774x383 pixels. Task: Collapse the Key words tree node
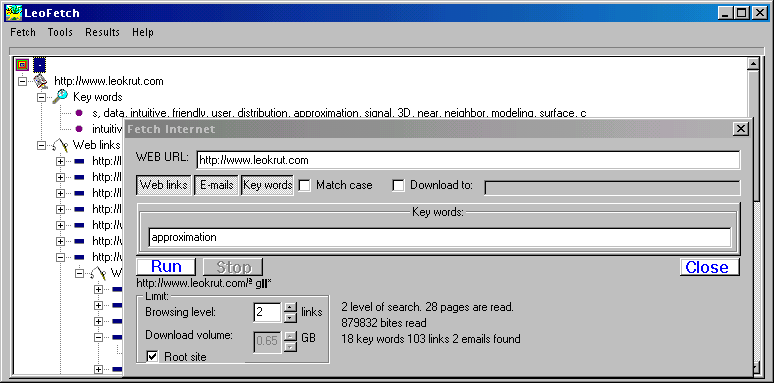pos(41,97)
